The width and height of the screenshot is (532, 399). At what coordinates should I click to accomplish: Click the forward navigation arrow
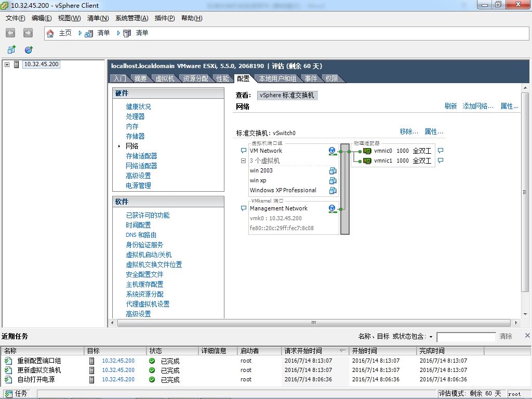(28, 33)
